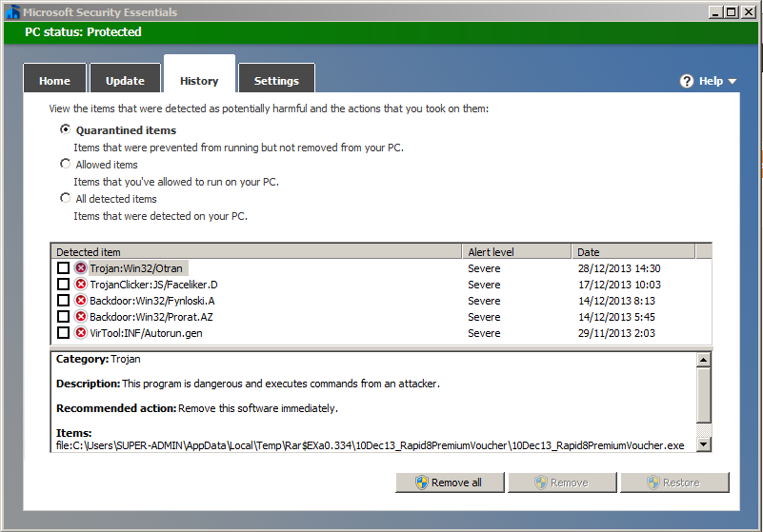Click the details pane scroll up arrow
This screenshot has height=532, width=763.
click(703, 360)
